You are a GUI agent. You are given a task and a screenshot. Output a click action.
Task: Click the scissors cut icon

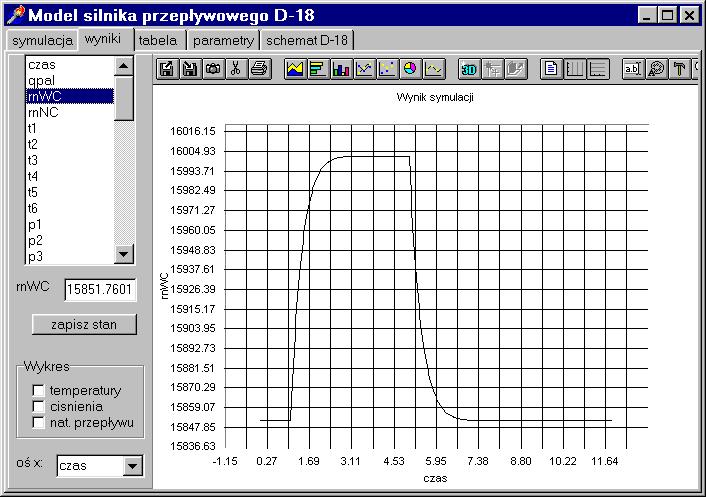(236, 69)
